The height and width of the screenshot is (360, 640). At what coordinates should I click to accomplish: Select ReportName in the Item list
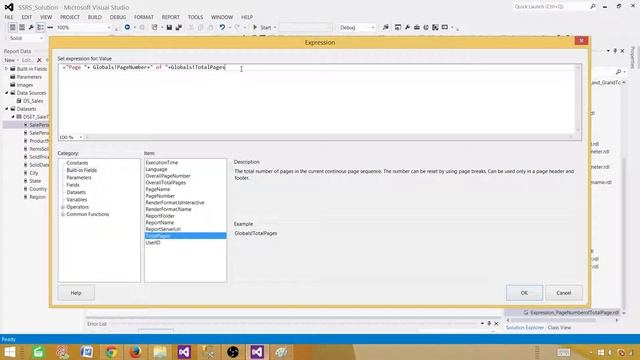[x=160, y=222]
